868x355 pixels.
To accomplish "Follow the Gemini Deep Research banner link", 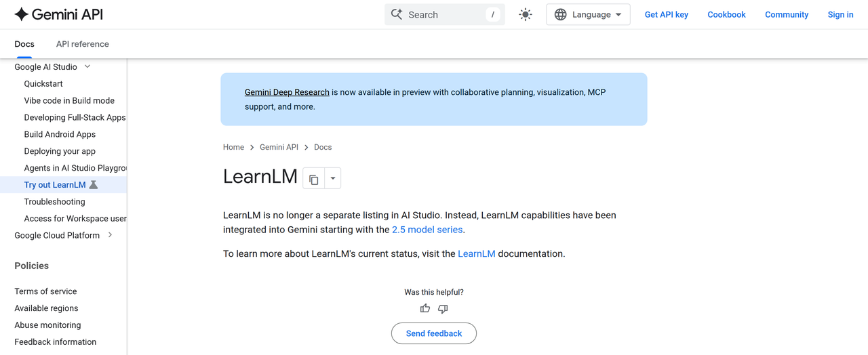I will (x=287, y=92).
